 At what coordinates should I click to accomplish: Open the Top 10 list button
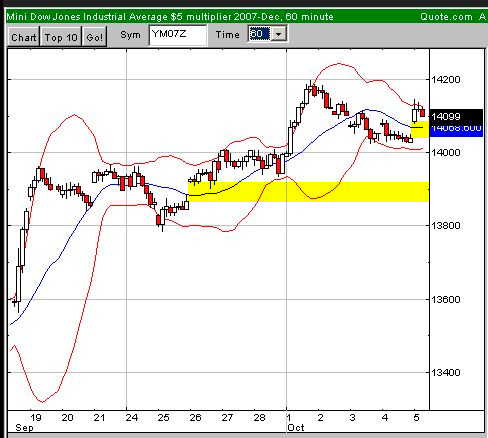click(61, 37)
